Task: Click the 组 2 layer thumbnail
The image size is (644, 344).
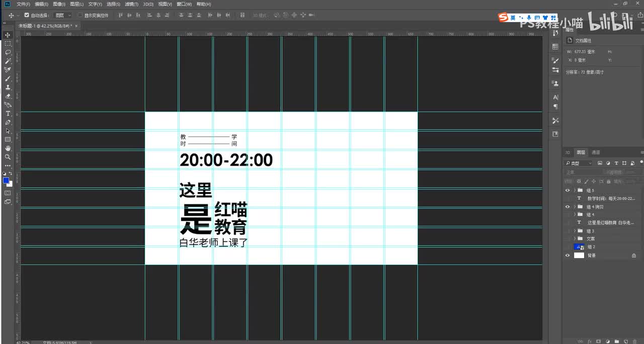Action: click(579, 247)
